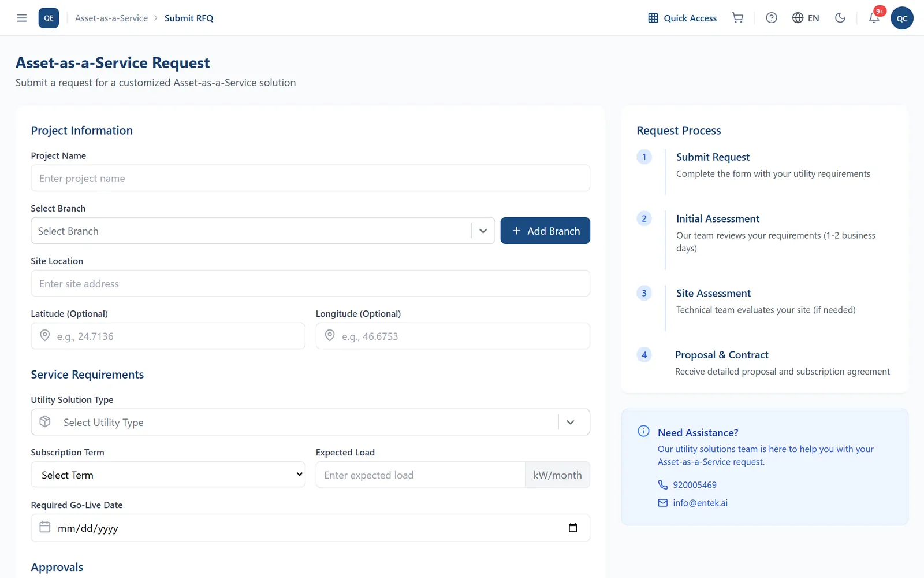
Task: Open the notifications bell
Action: pos(874,18)
